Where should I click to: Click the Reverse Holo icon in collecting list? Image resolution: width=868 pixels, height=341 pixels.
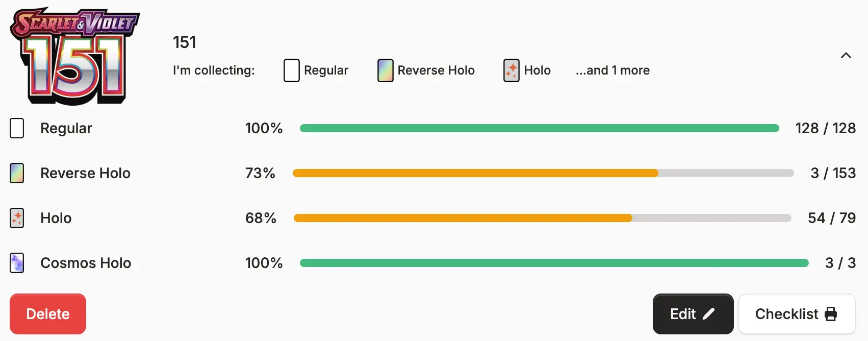click(x=386, y=70)
